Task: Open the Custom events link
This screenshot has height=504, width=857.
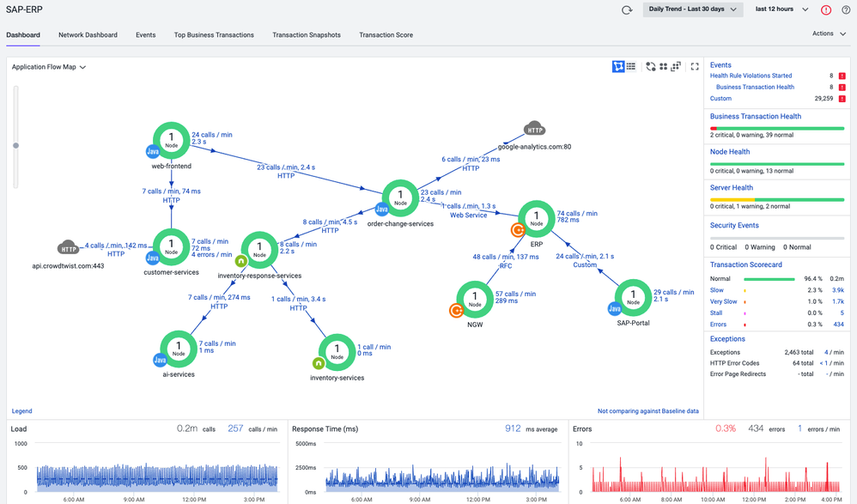Action: click(x=721, y=99)
